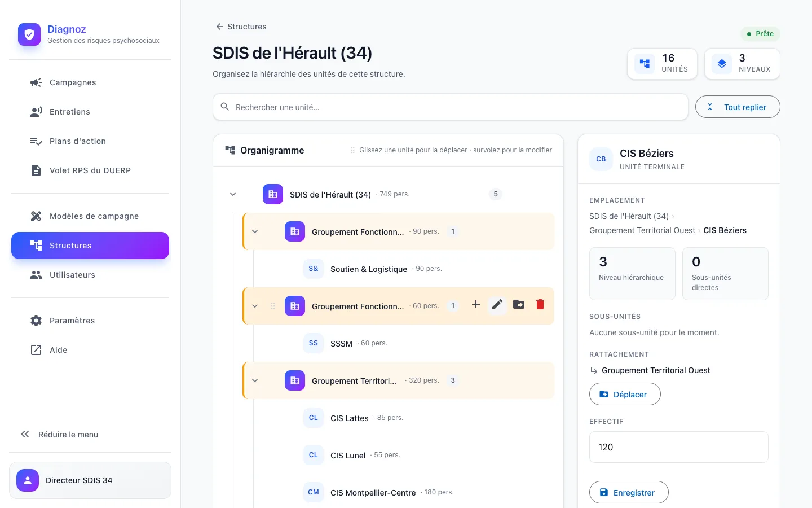The height and width of the screenshot is (508, 812).
Task: Click Niveau hiérarchique card
Action: (632, 274)
